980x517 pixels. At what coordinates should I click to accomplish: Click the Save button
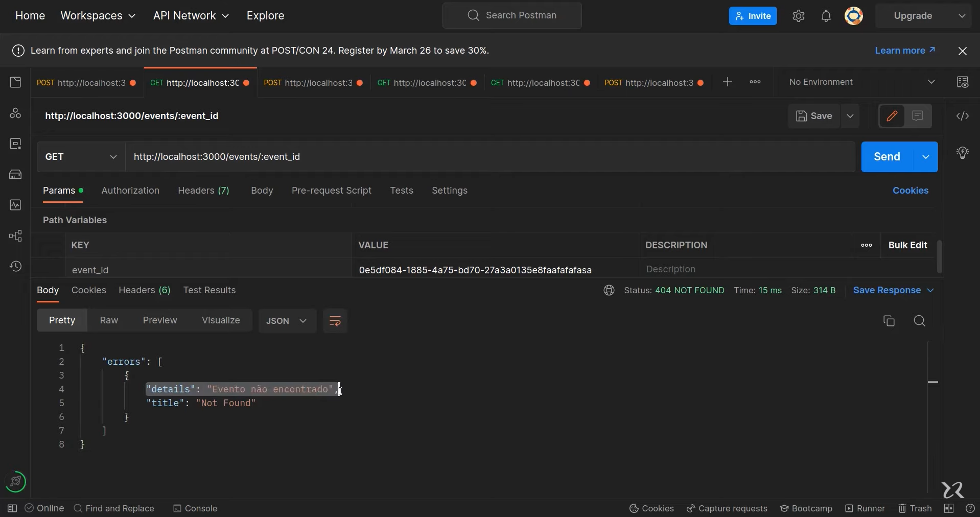(814, 116)
